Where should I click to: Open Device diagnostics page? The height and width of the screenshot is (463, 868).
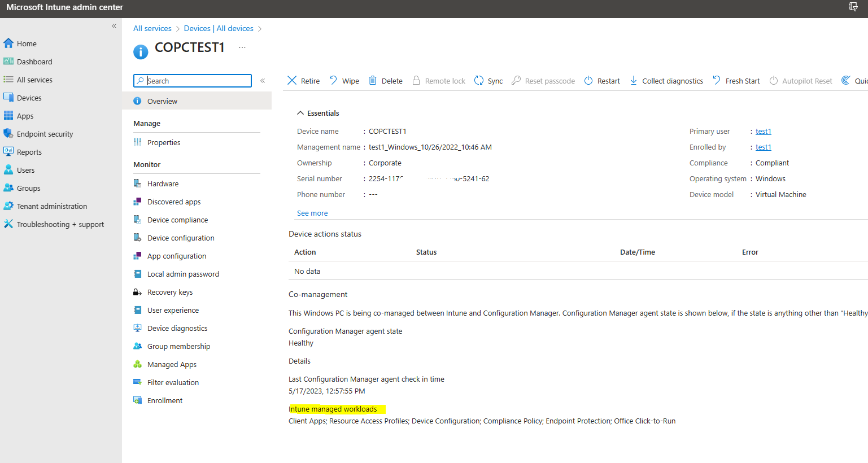(177, 328)
